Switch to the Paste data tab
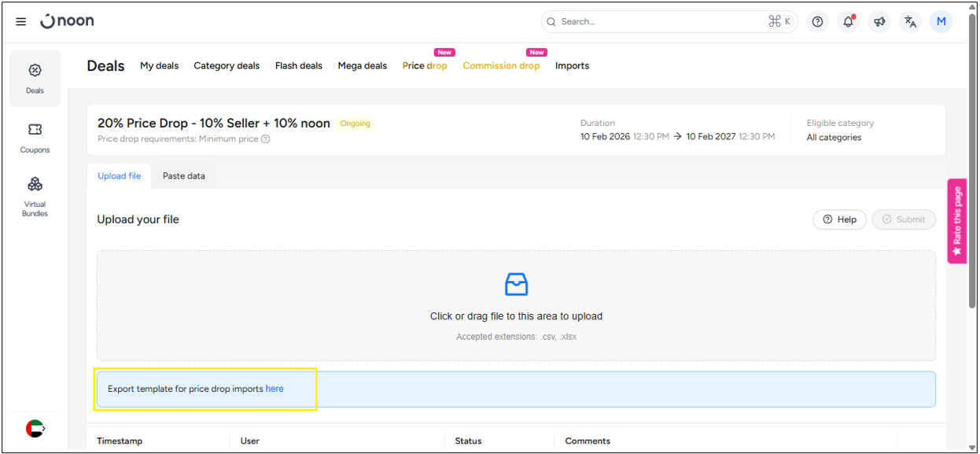This screenshot has height=454, width=980. pyautogui.click(x=183, y=176)
